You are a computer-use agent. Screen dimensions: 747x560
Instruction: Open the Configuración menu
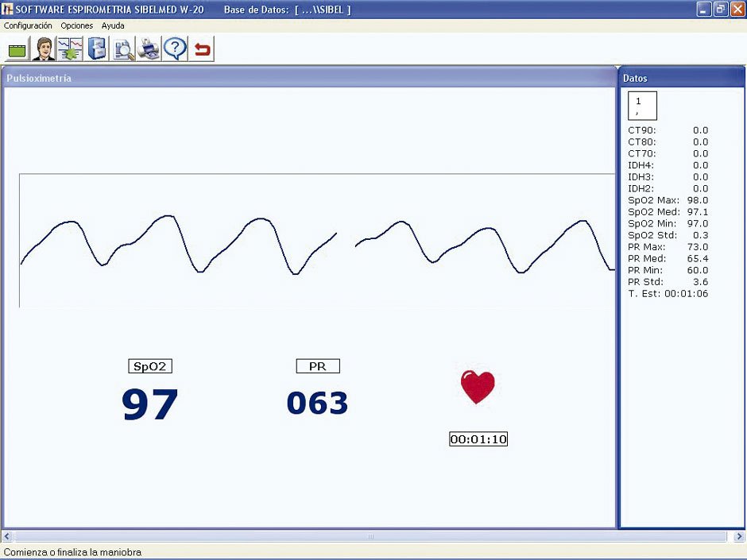point(28,25)
